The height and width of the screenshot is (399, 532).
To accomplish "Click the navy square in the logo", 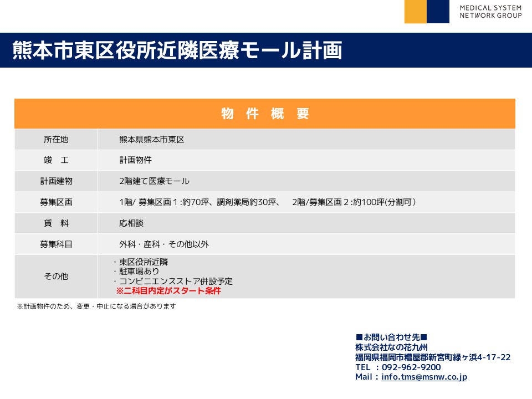I will 438,12.
